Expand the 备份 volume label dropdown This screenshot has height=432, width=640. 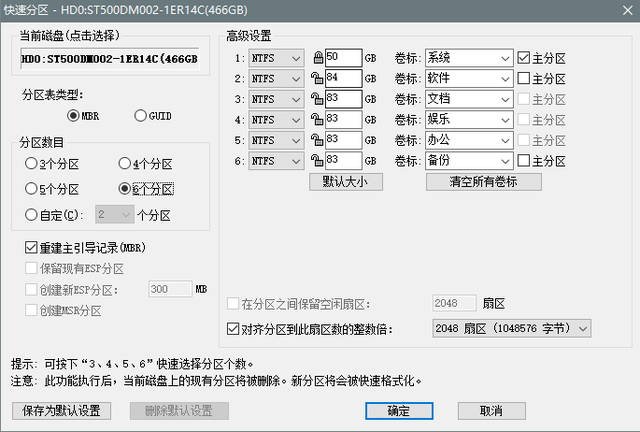click(x=505, y=161)
